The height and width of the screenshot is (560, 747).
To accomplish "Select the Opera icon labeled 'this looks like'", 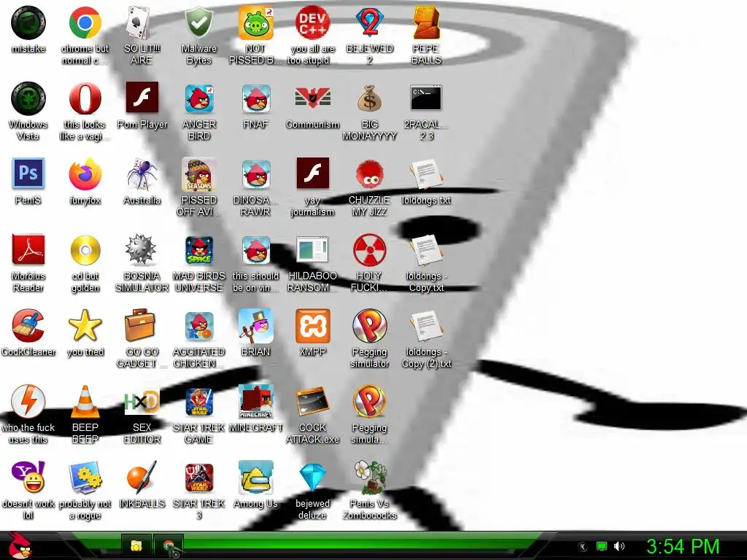I will pyautogui.click(x=85, y=98).
